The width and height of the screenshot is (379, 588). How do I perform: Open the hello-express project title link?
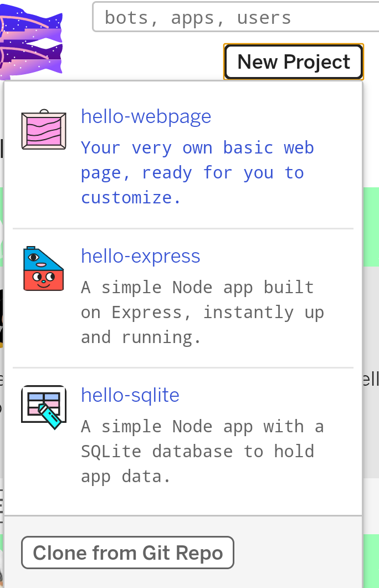pos(141,256)
